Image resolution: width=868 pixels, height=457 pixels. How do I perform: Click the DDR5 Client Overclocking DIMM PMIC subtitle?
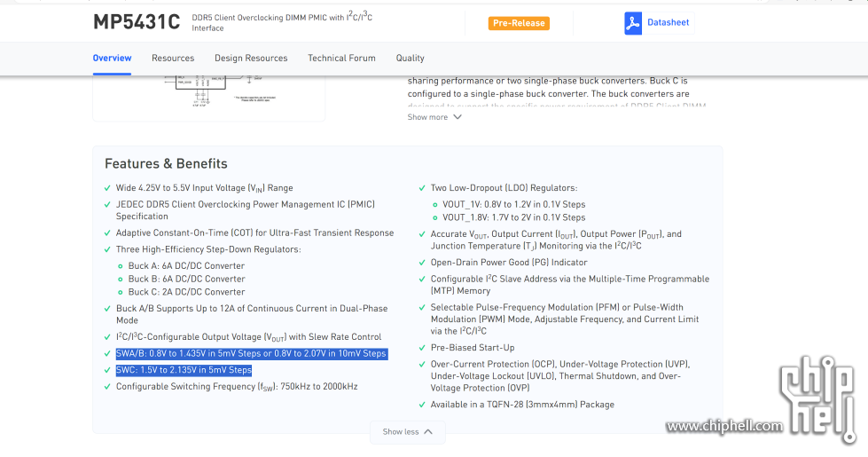coord(282,22)
